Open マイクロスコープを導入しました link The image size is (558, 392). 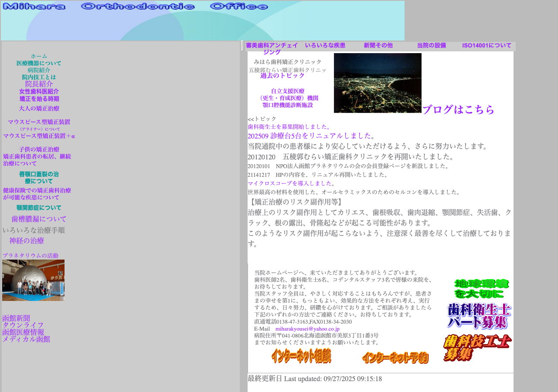click(289, 183)
